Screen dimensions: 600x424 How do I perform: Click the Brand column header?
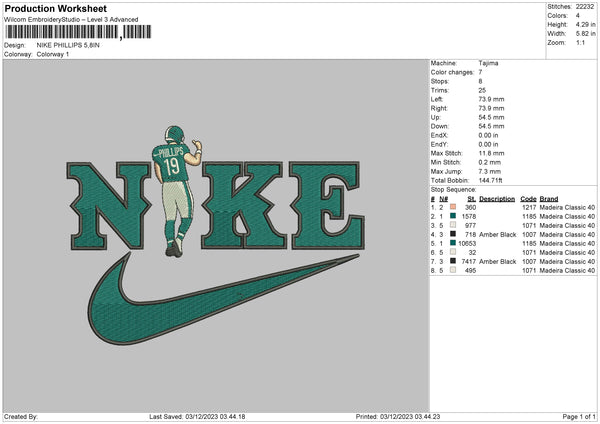[549, 197]
